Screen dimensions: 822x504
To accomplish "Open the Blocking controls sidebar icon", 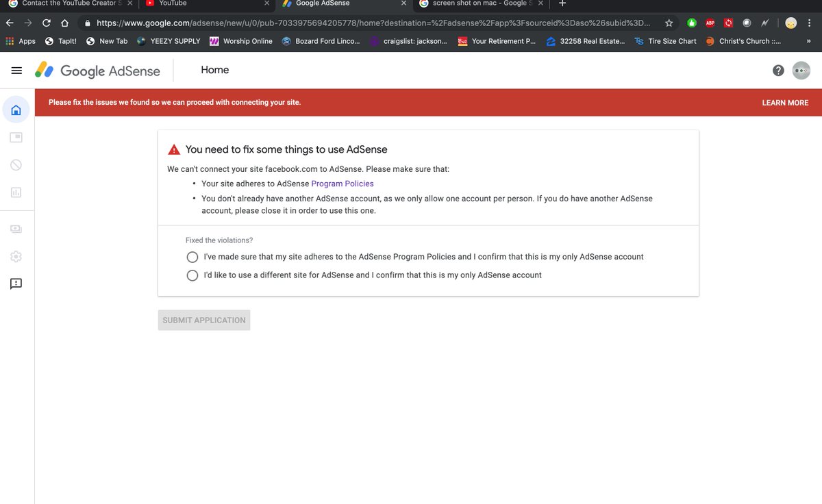I will (16, 164).
